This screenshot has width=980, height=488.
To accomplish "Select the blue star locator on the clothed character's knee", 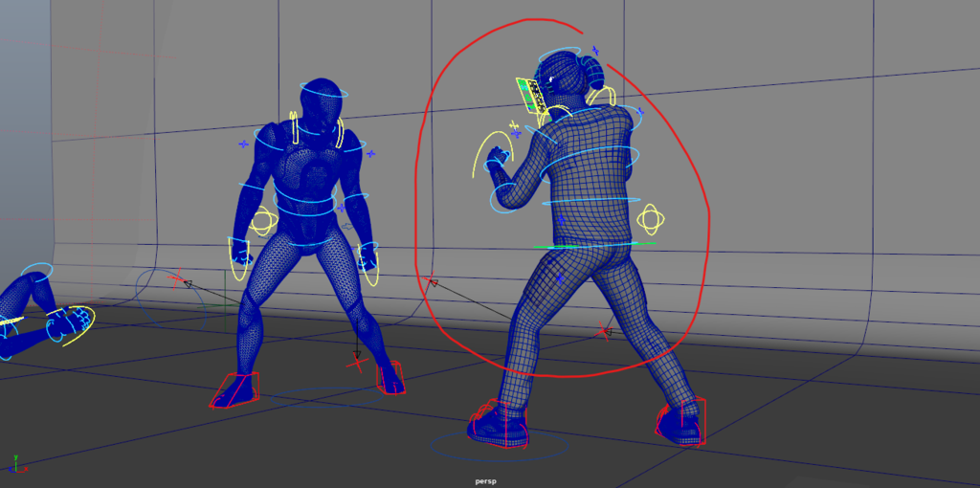I will coord(561,277).
